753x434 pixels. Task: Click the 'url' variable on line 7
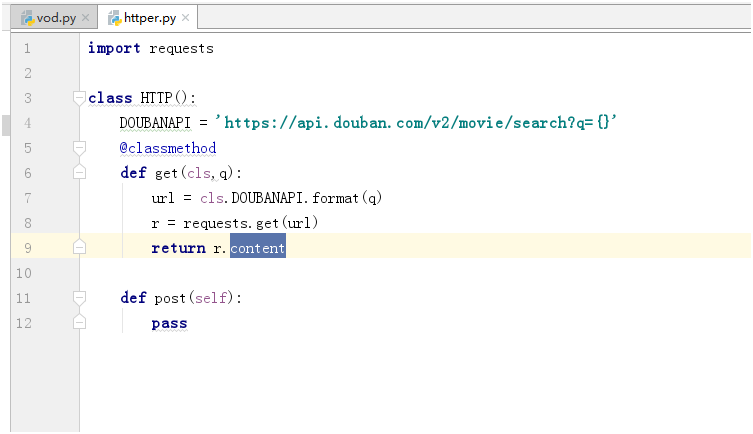click(163, 198)
